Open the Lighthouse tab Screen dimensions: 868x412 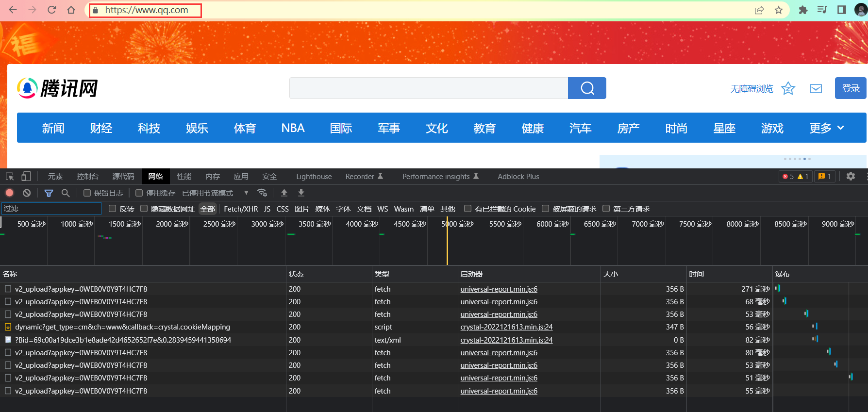pyautogui.click(x=314, y=177)
